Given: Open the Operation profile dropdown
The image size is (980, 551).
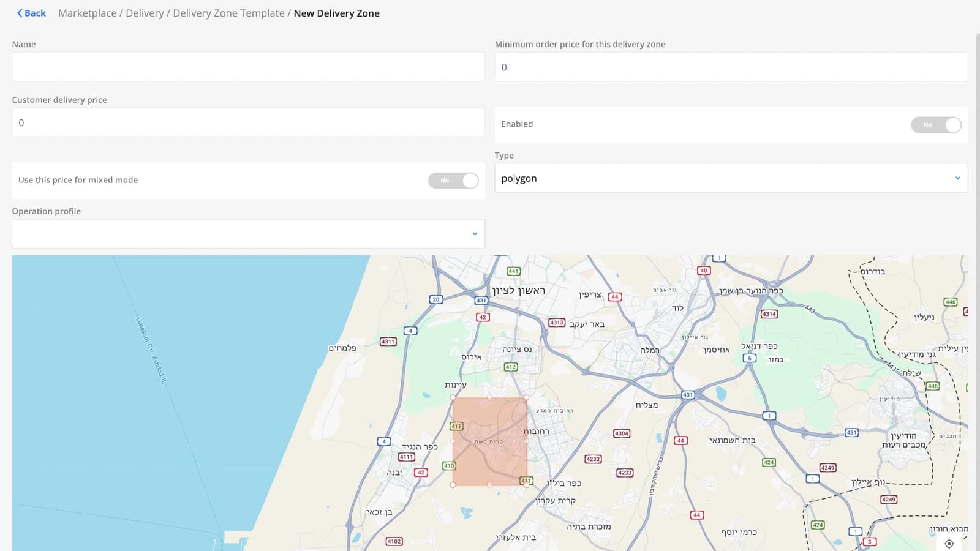Looking at the screenshot, I should pyautogui.click(x=248, y=234).
